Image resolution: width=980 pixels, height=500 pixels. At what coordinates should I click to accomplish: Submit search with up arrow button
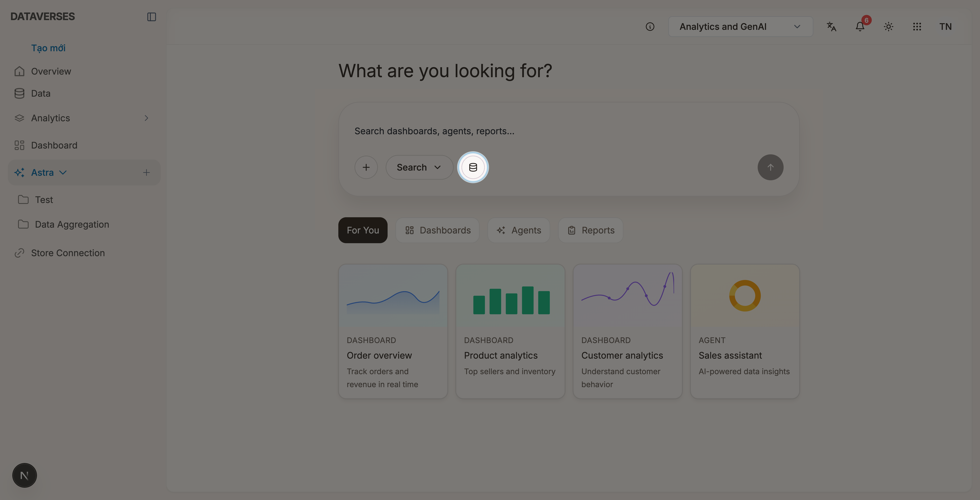click(x=770, y=167)
